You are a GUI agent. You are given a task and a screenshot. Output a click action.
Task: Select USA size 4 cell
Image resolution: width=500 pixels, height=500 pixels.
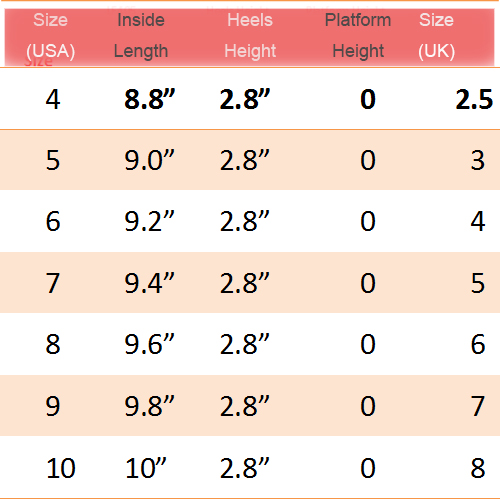point(53,100)
